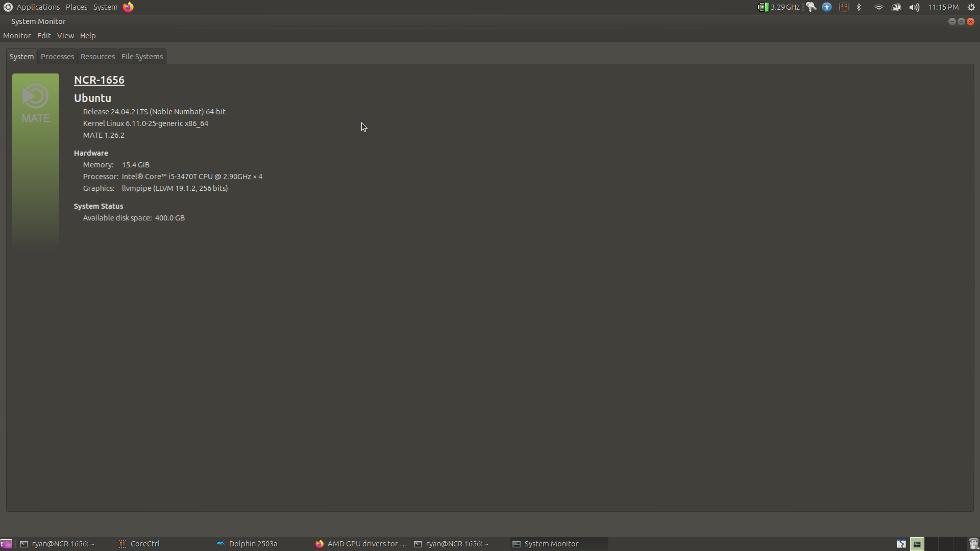The width and height of the screenshot is (980, 551).
Task: Open the CoreCtrl tray icon
Action: (x=844, y=7)
